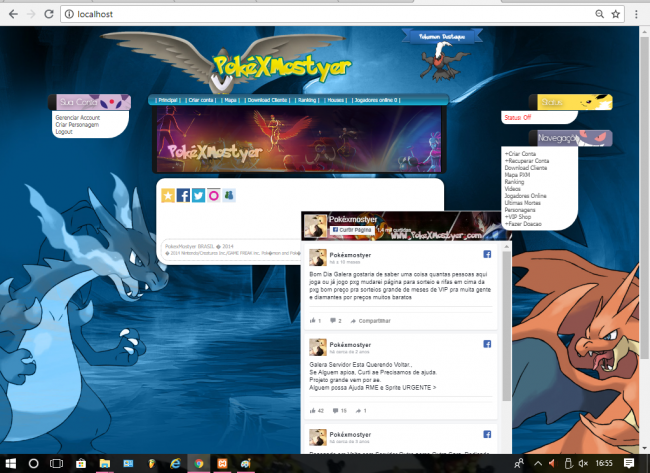Click the Status: Off text
Image resolution: width=650 pixels, height=473 pixels.
point(517,117)
